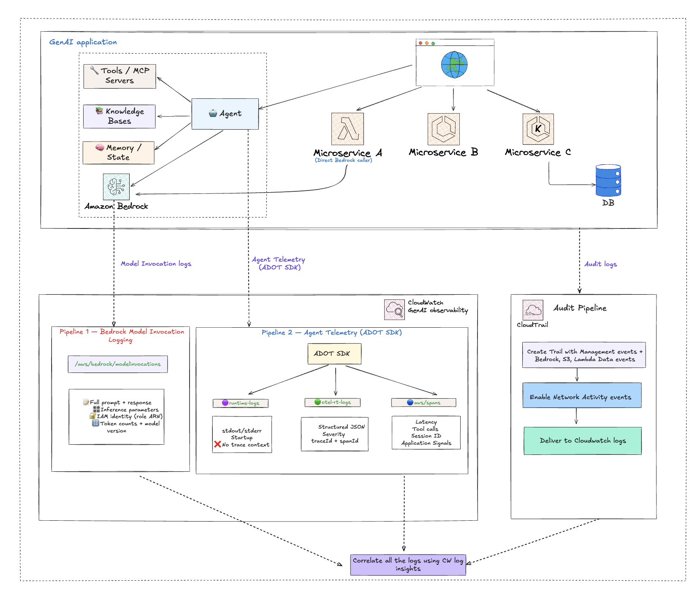Click the blue dot beside aws/spans
The height and width of the screenshot is (598, 700).
[410, 402]
